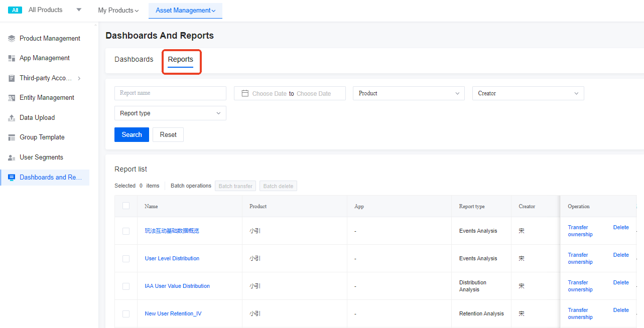Check the checkbox for User Level Distribution
The image size is (644, 328).
pos(125,258)
